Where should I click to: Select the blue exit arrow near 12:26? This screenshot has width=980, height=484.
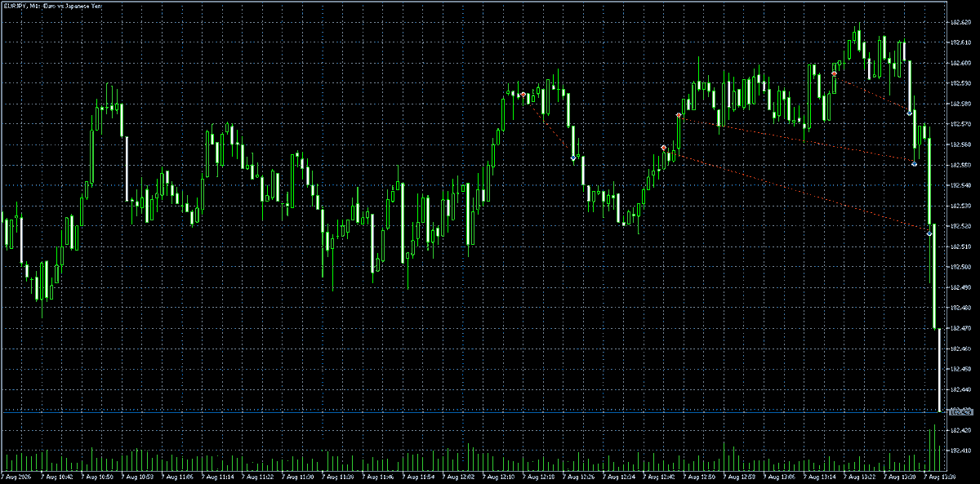coord(574,158)
